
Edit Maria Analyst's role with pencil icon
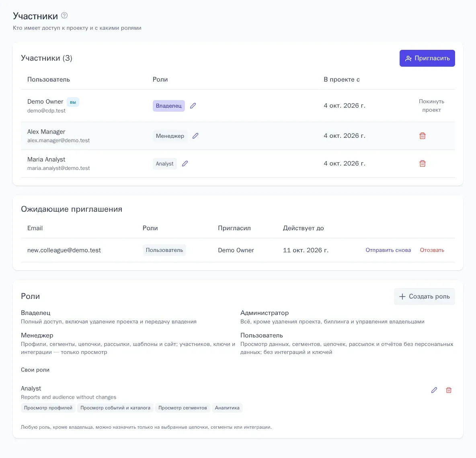(185, 164)
